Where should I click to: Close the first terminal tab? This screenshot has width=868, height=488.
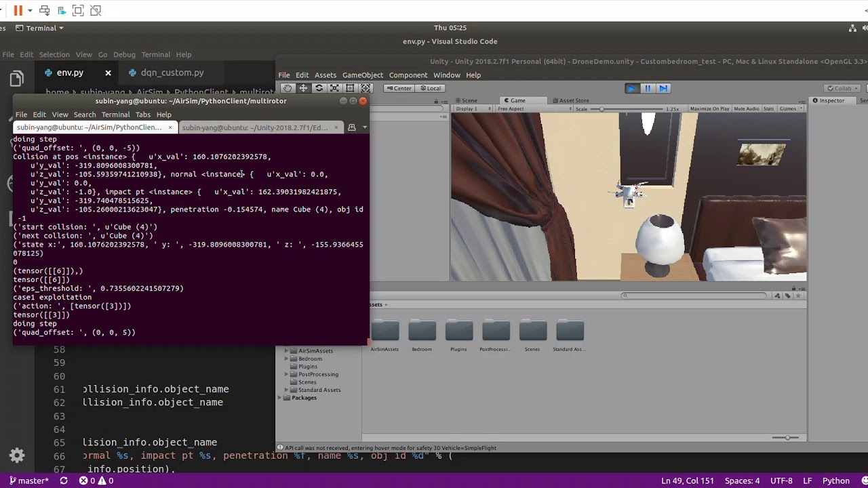(170, 127)
